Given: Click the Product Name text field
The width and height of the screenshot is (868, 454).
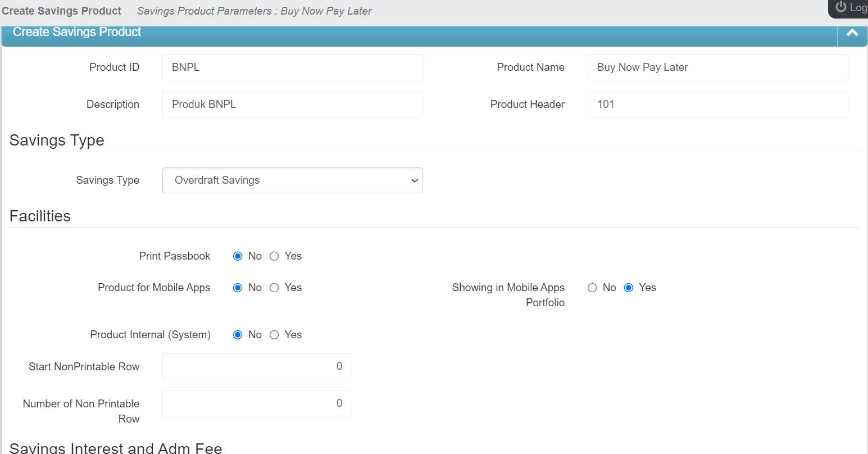Looking at the screenshot, I should (717, 67).
